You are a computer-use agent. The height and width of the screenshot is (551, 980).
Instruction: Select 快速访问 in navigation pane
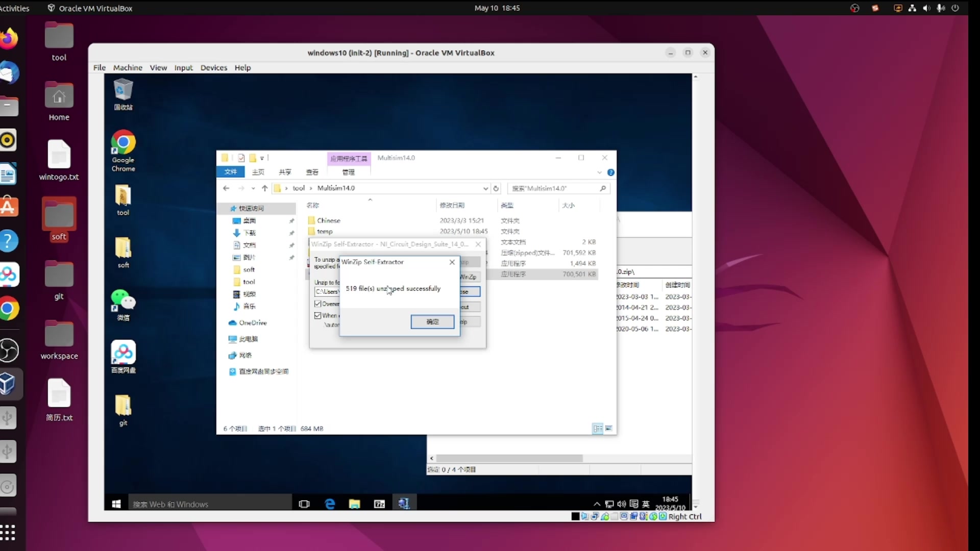251,208
